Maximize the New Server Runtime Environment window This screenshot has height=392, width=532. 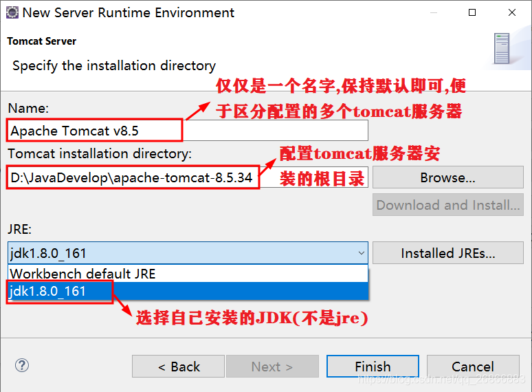472,12
